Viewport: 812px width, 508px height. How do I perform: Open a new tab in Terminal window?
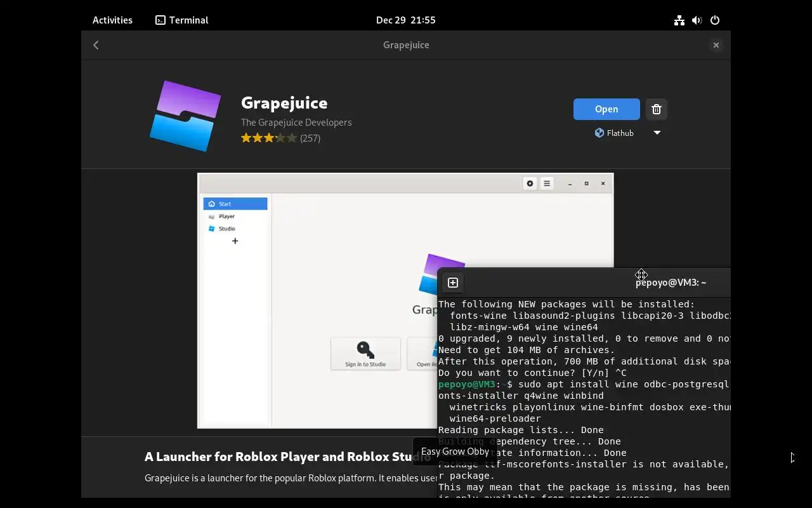(x=453, y=283)
